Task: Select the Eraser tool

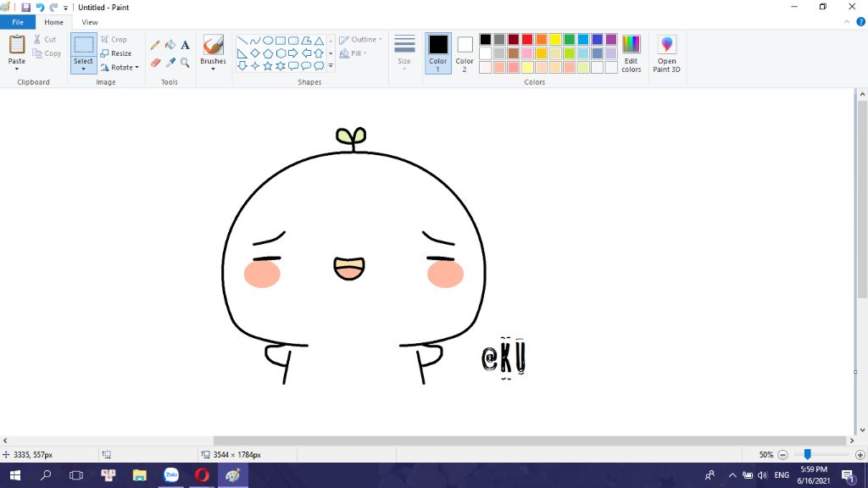Action: [155, 63]
